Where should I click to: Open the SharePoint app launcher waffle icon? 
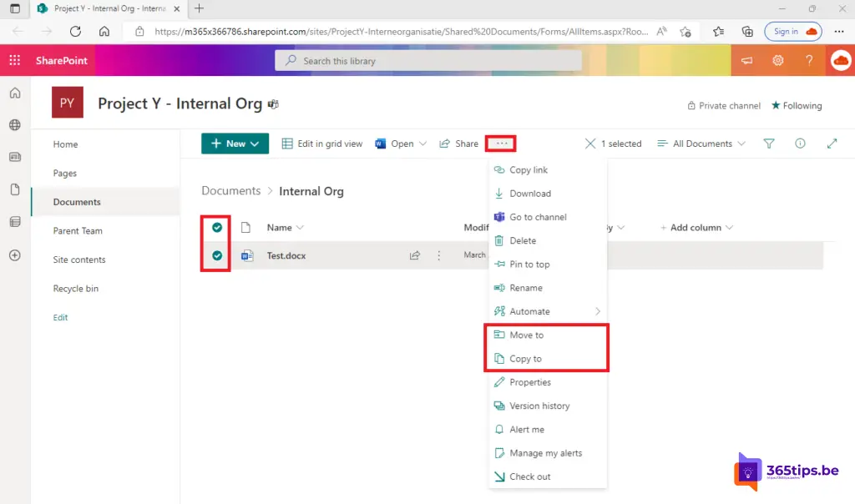[15, 61]
